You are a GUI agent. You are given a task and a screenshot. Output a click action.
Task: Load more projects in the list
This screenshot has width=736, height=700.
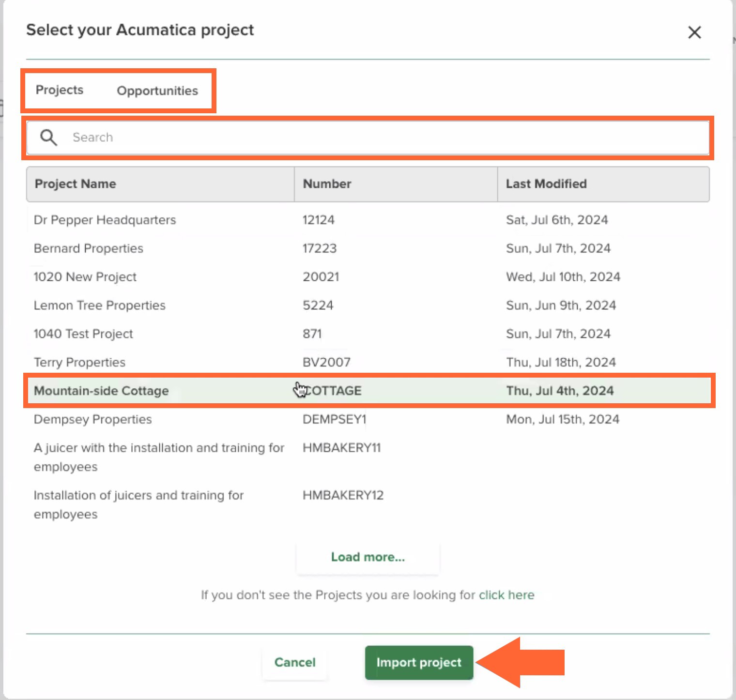pyautogui.click(x=368, y=557)
